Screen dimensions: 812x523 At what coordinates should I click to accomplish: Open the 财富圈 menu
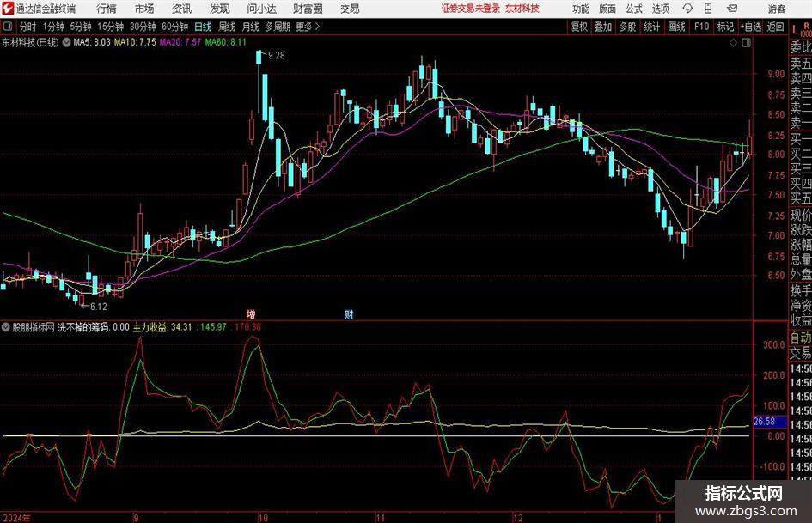[x=308, y=9]
